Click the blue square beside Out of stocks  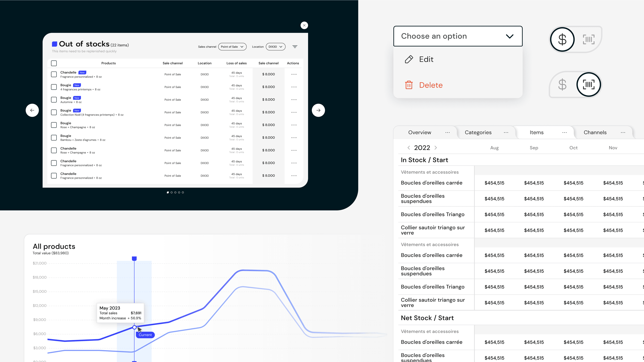click(x=55, y=44)
